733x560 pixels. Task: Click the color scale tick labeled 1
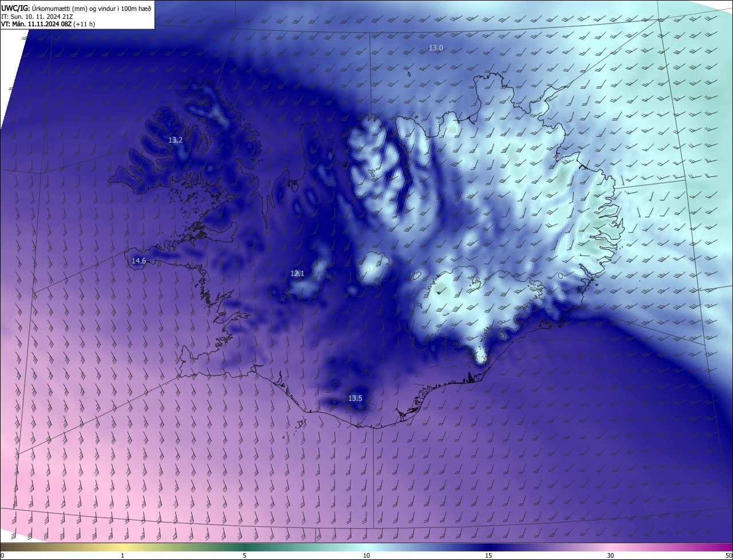(x=123, y=555)
